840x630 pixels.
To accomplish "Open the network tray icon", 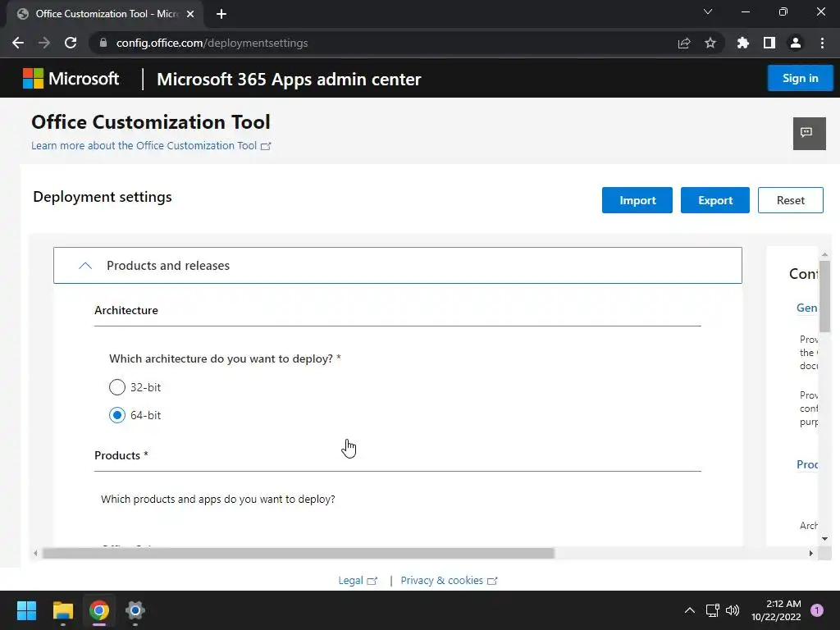I will [x=713, y=610].
